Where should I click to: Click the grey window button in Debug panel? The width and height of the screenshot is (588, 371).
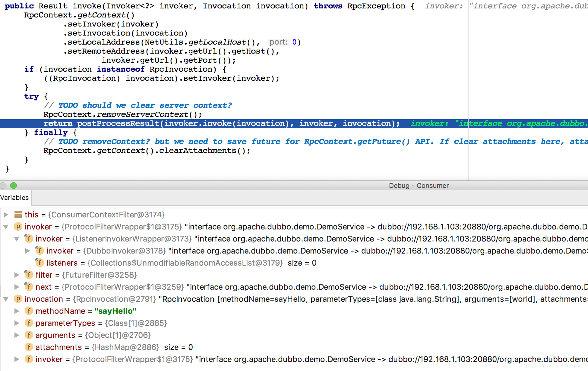3,185
